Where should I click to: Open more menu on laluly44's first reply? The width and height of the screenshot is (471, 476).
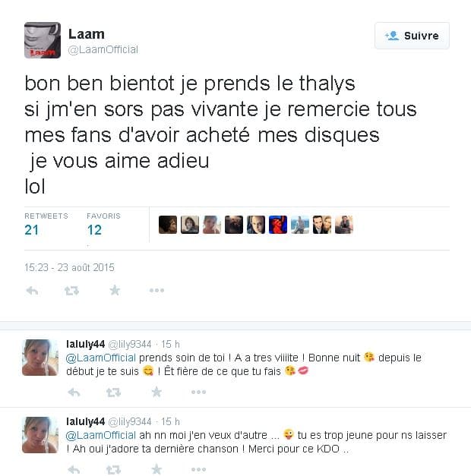pos(199,392)
